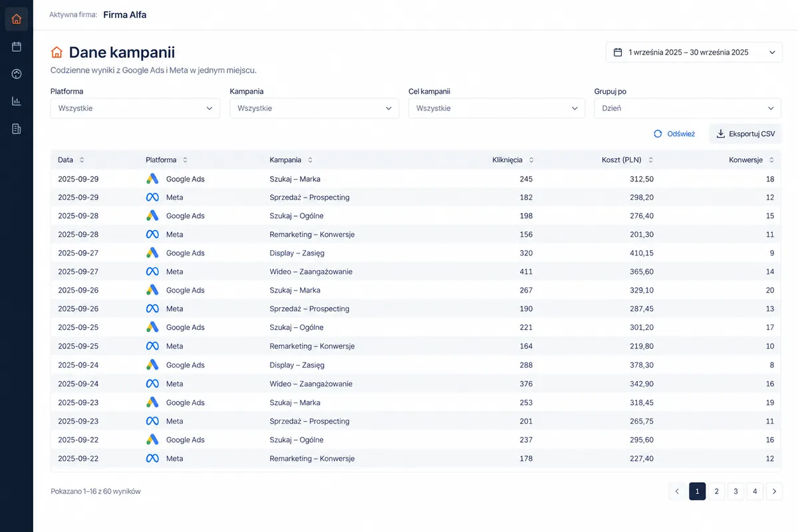The width and height of the screenshot is (798, 532).
Task: Click the sort icon on the Kampania column
Action: [x=310, y=160]
